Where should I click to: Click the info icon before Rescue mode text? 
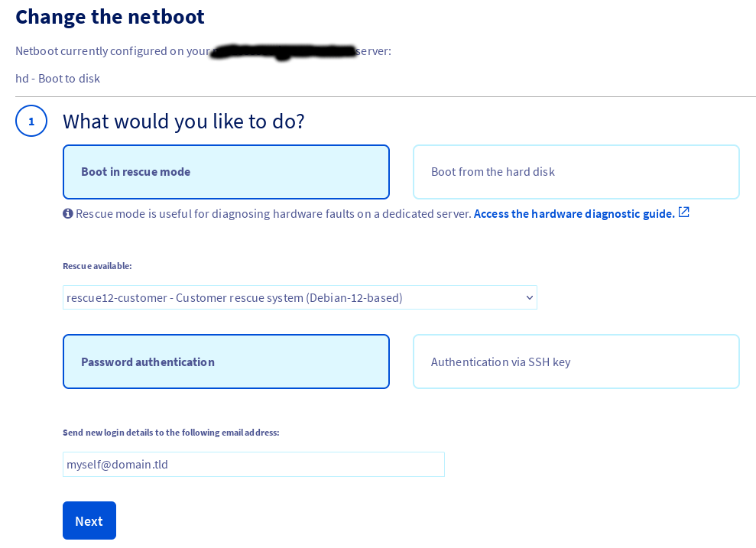pyautogui.click(x=68, y=213)
